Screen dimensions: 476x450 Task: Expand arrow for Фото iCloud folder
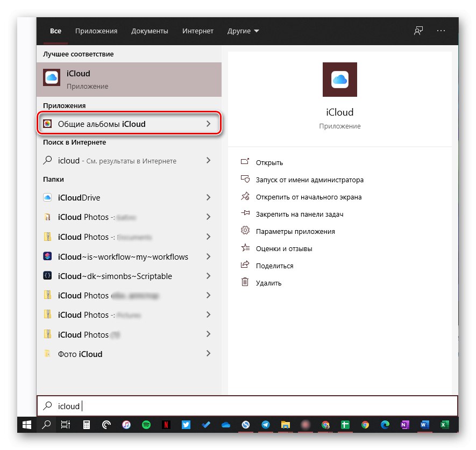[x=209, y=354]
